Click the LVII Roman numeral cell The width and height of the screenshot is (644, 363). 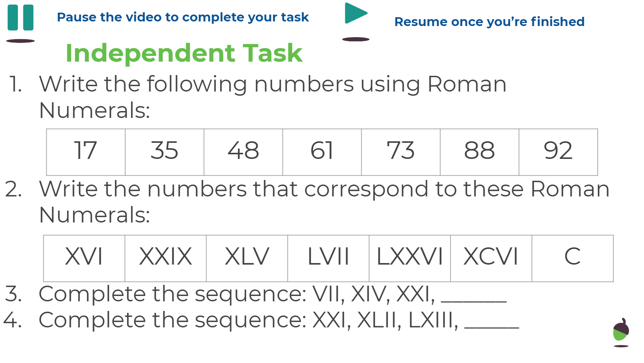[329, 258]
